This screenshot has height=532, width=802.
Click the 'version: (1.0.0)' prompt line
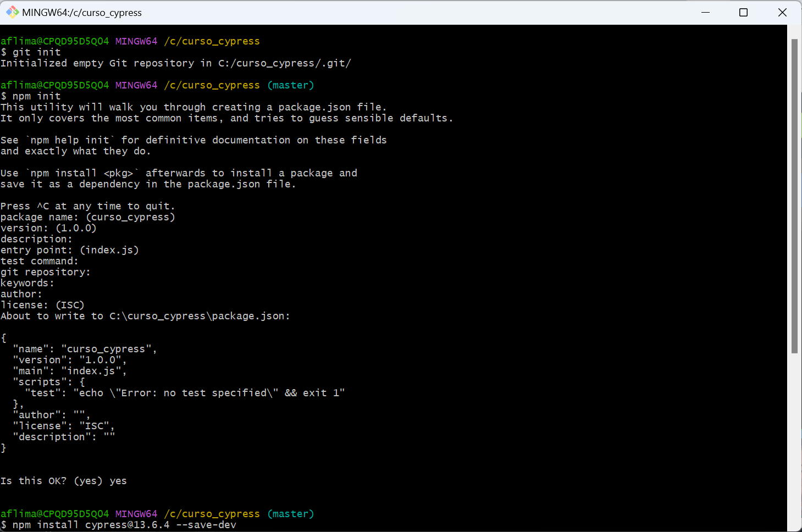point(48,228)
